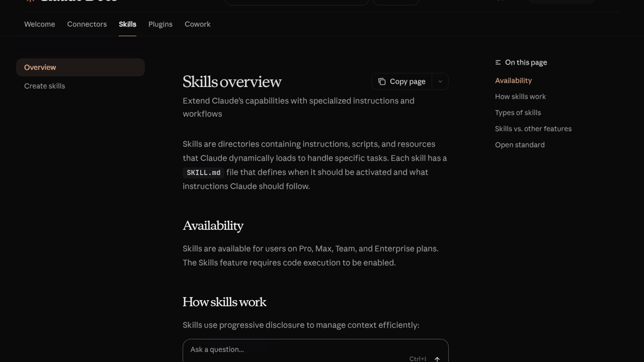This screenshot has width=644, height=362.
Task: Expand the Copy page dropdown chevron
Action: [440, 81]
